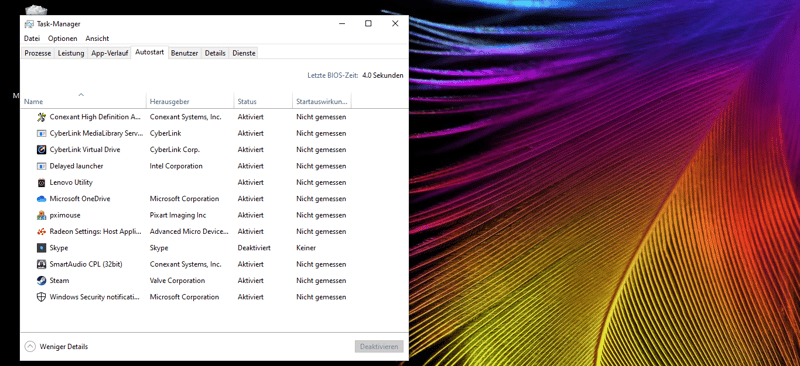Click the SmartAudio CPL icon
800x366 pixels.
[x=41, y=264]
